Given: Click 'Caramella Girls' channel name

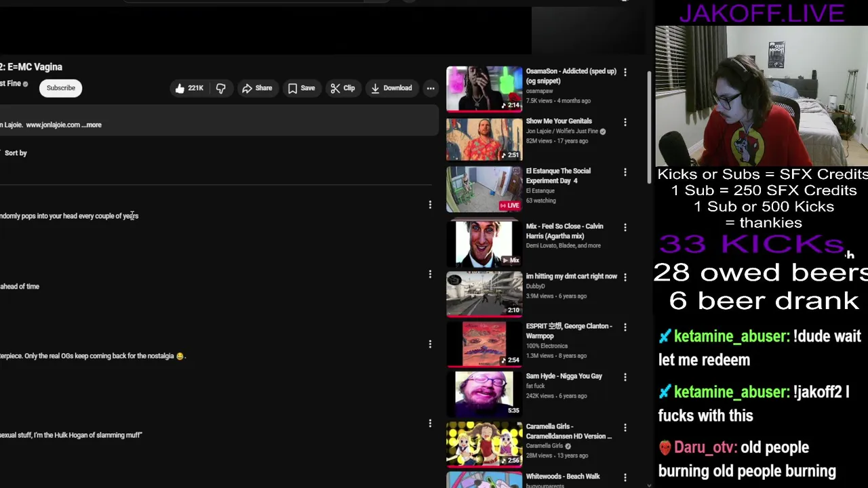Looking at the screenshot, I should tap(545, 446).
